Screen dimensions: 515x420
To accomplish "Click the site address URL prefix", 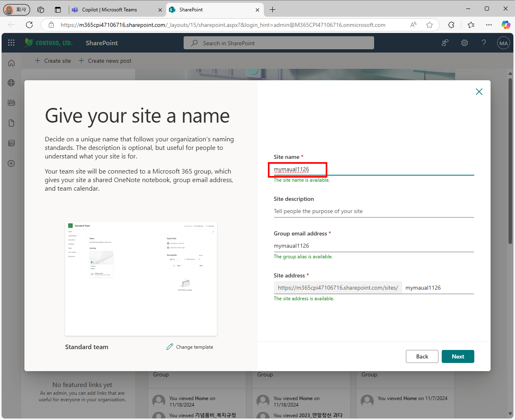I will 338,288.
